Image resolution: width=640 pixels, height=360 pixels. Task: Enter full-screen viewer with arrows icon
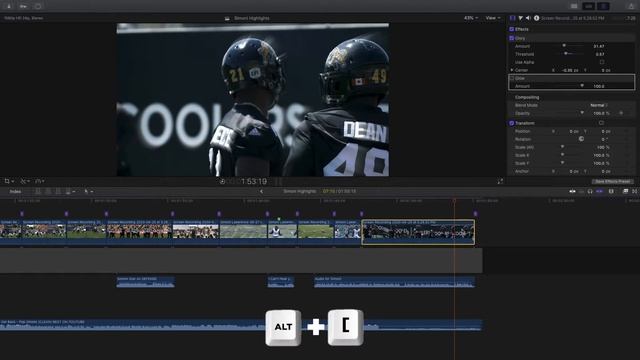(x=500, y=182)
